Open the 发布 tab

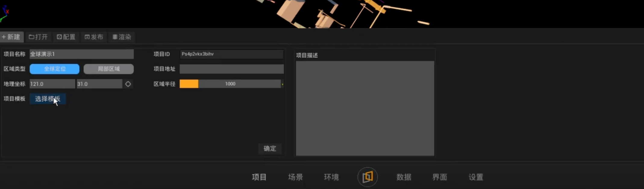pos(94,37)
